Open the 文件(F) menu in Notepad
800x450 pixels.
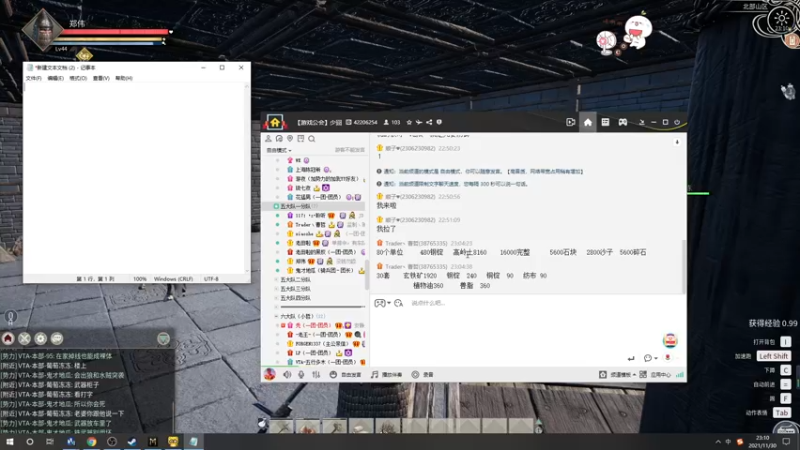(34, 78)
